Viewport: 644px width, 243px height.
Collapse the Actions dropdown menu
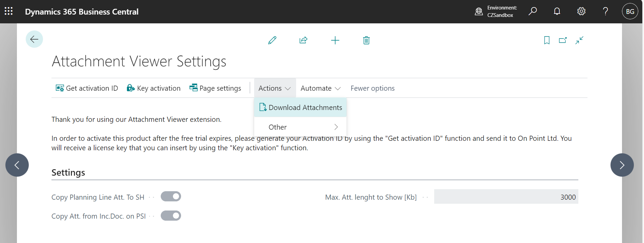point(274,88)
